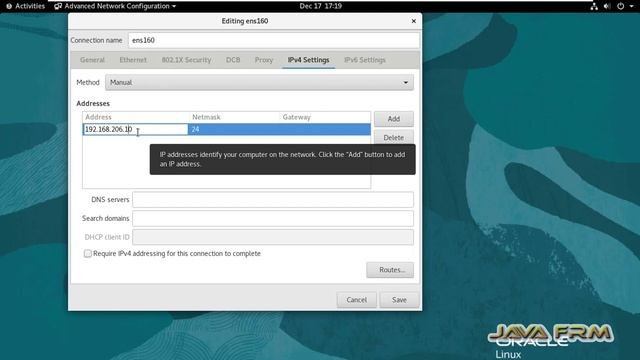Open the power menu icon in top bar
This screenshot has height=360, width=640.
click(x=620, y=6)
